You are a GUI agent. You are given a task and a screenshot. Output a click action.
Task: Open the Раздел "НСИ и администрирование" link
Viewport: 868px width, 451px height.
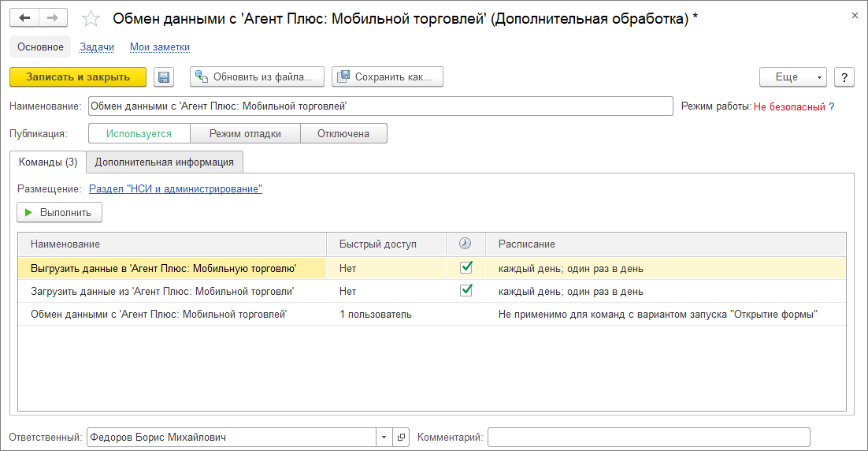pyautogui.click(x=176, y=189)
